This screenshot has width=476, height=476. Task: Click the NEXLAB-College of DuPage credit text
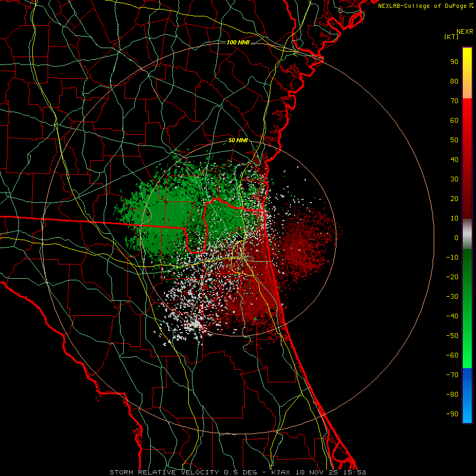click(x=425, y=6)
